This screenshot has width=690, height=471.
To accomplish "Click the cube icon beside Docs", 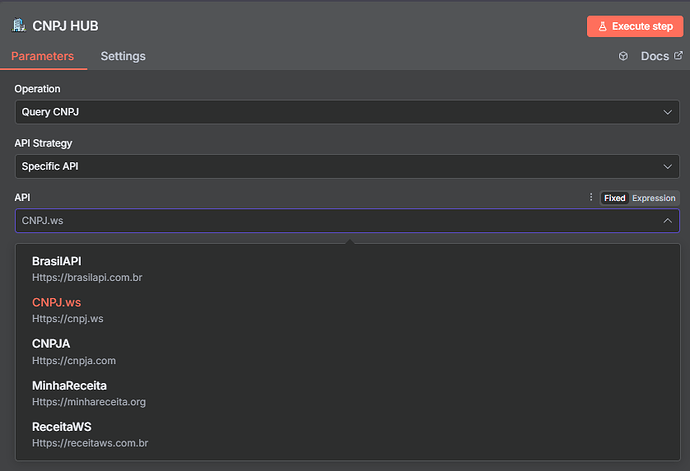I will point(623,57).
